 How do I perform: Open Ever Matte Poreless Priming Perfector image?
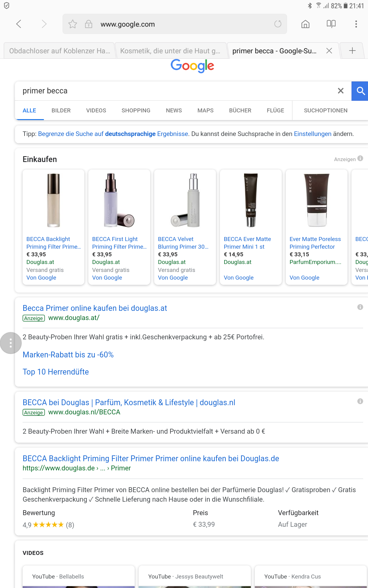tap(316, 201)
